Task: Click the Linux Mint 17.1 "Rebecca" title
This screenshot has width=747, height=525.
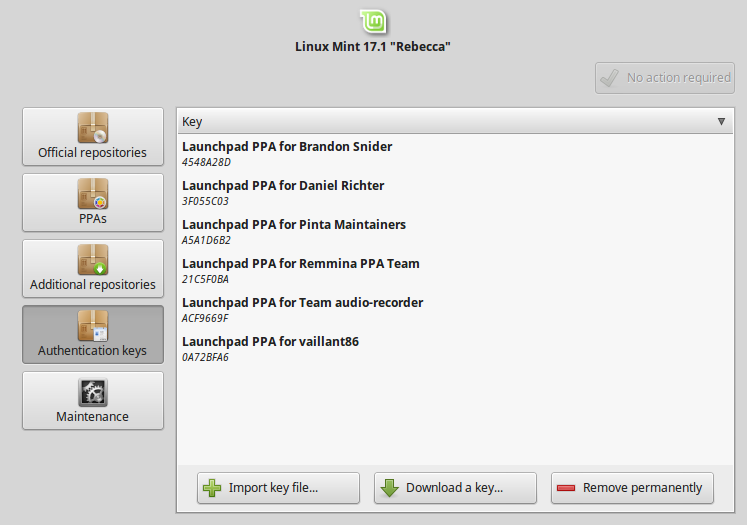Action: tap(373, 47)
